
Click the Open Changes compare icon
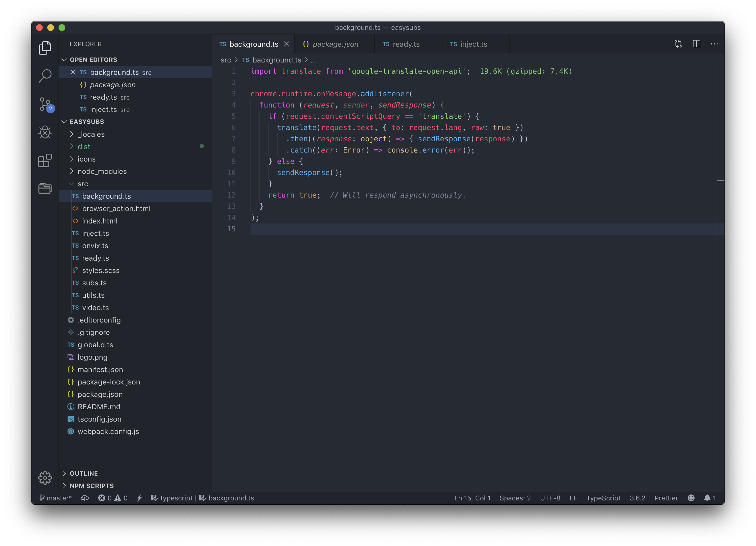(x=678, y=44)
